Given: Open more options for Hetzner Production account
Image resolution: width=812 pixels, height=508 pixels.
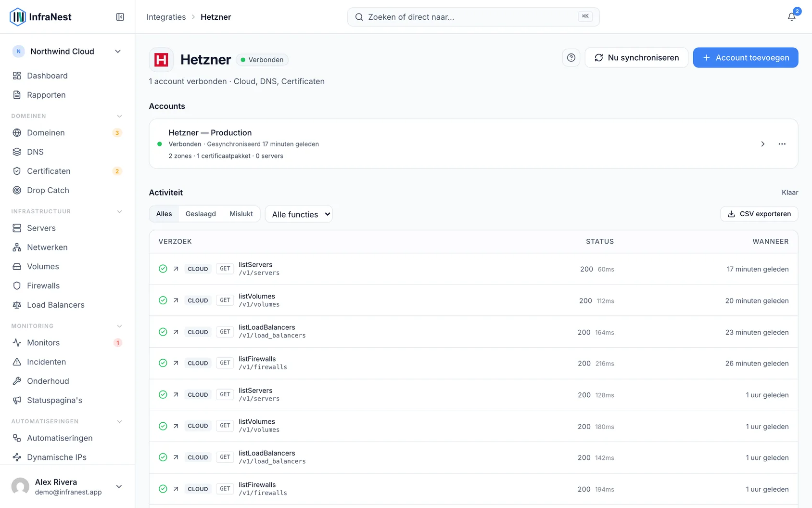Looking at the screenshot, I should pos(782,144).
